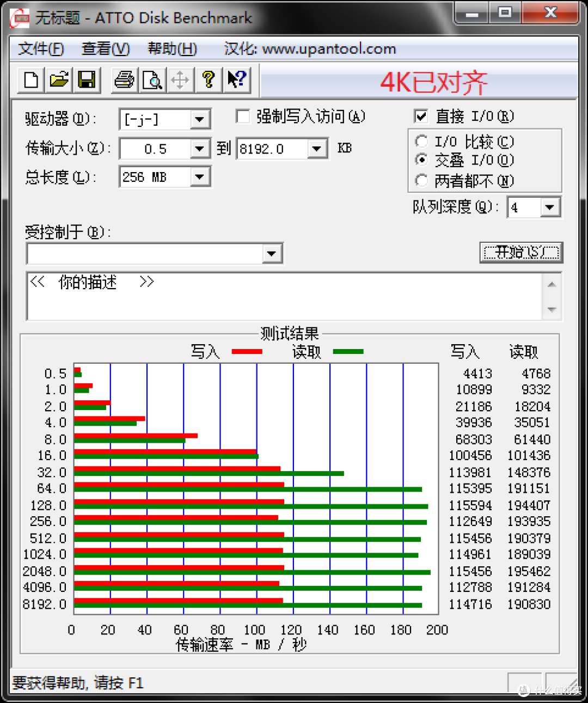Print results using the printer icon
This screenshot has width=588, height=703.
pyautogui.click(x=124, y=80)
